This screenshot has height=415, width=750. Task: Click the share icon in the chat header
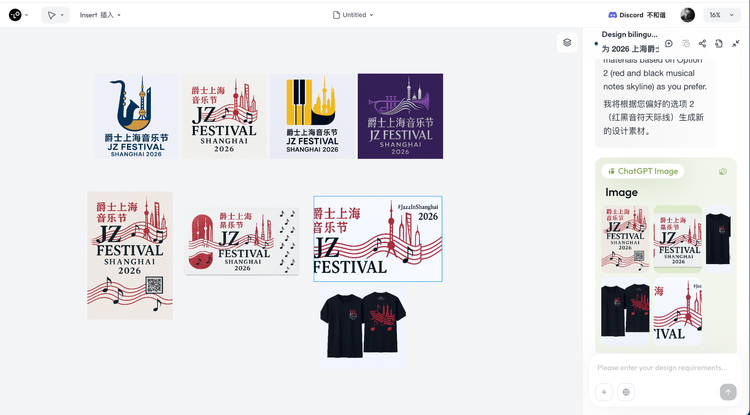[702, 44]
